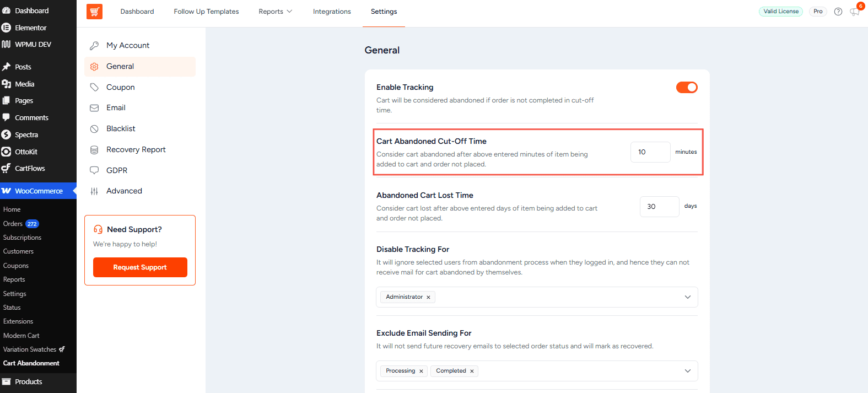Open the Reports dropdown in top navigation
Viewport: 868px width, 393px height.
point(275,12)
